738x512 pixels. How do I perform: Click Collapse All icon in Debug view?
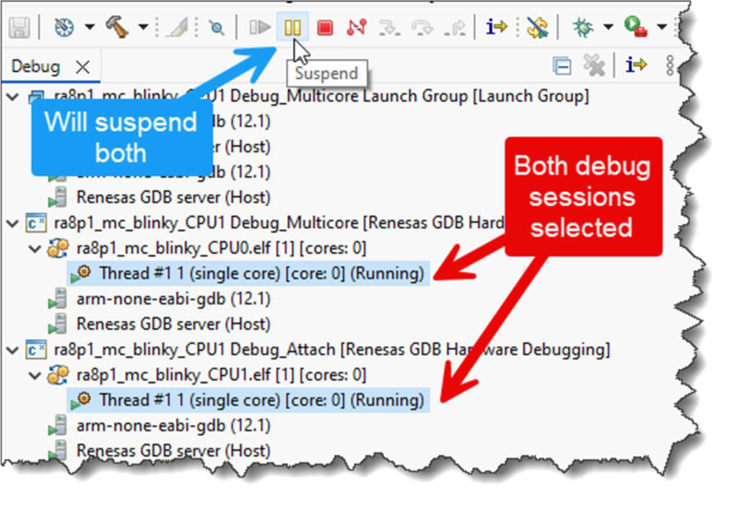562,66
